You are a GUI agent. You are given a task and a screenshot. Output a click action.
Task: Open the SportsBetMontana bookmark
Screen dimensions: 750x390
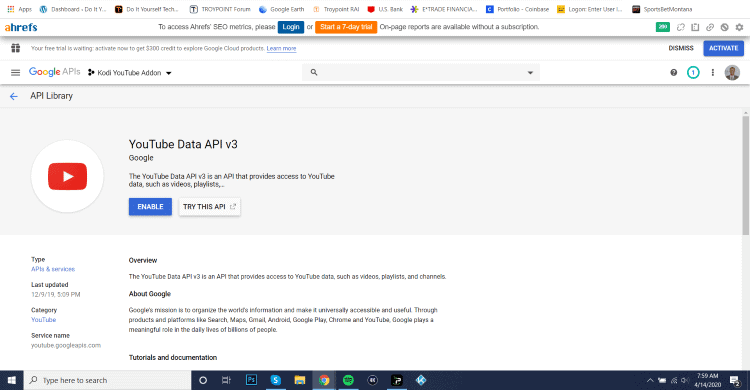click(x=662, y=9)
